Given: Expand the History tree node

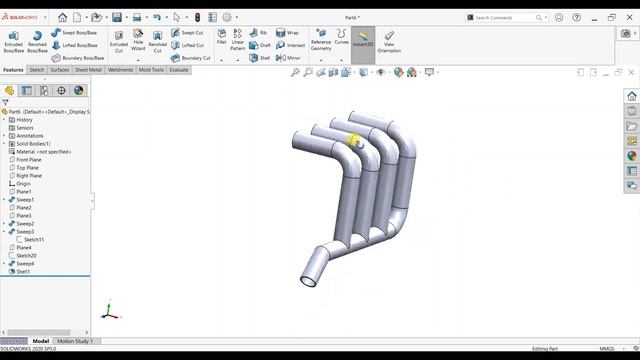Looking at the screenshot, I should [x=4, y=120].
